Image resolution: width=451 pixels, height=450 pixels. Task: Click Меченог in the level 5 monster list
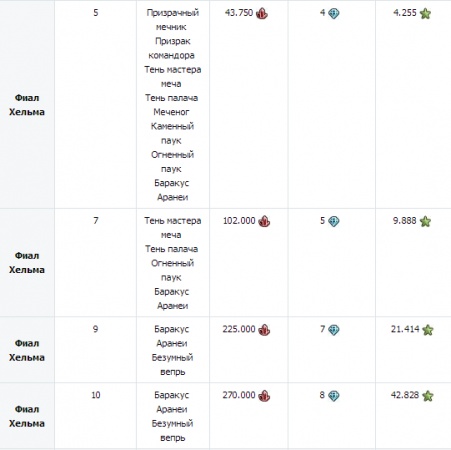[x=171, y=112]
